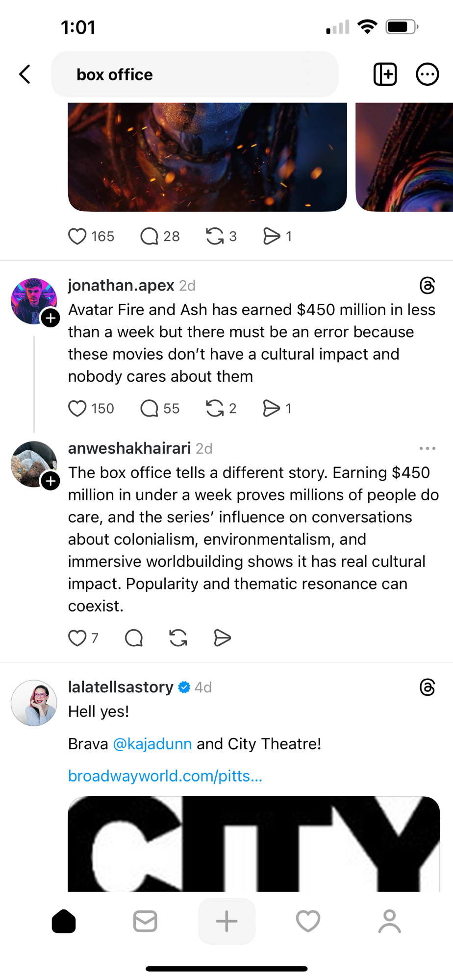This screenshot has height=980, width=453.
Task: Follow anweshakhairari via avatar plus badge
Action: coord(50,481)
